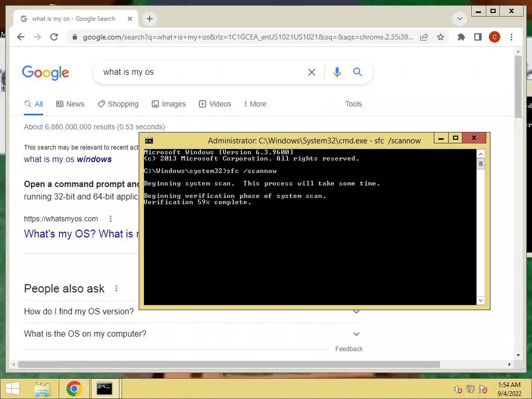The width and height of the screenshot is (532, 399).
Task: Click the muted volume tray icon
Action: pos(458,389)
